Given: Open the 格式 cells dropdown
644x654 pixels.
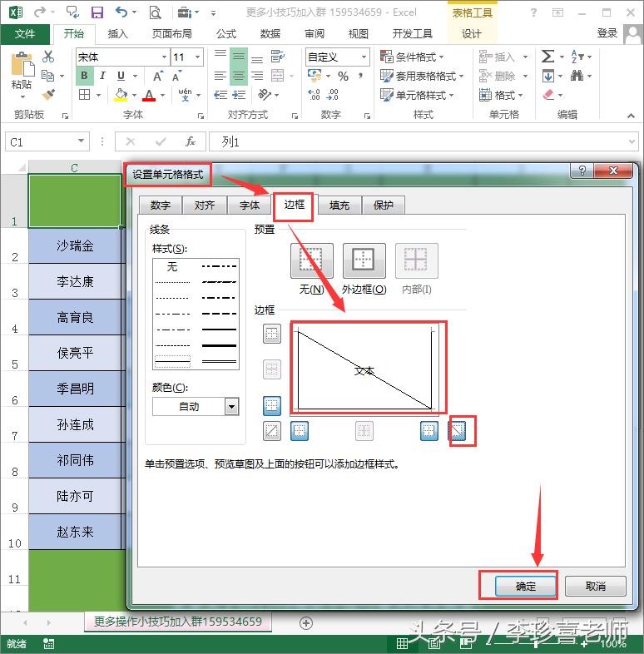Looking at the screenshot, I should click(501, 95).
